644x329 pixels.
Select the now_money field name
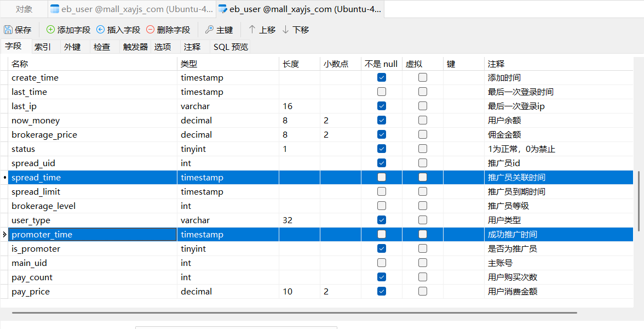[x=36, y=121]
